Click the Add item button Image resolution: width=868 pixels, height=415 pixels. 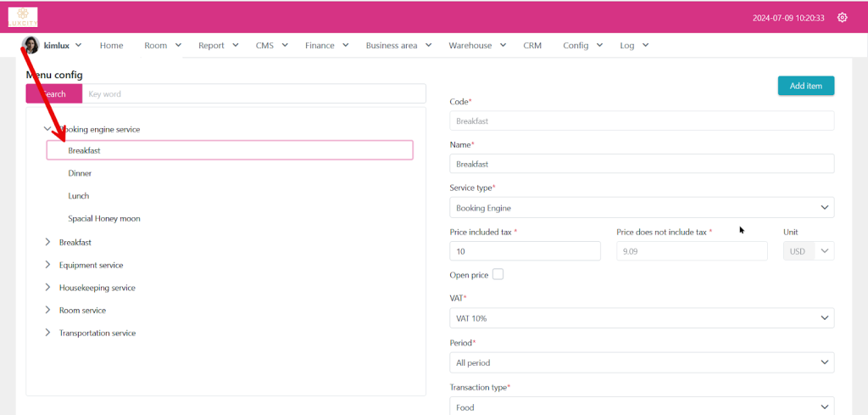(x=805, y=86)
